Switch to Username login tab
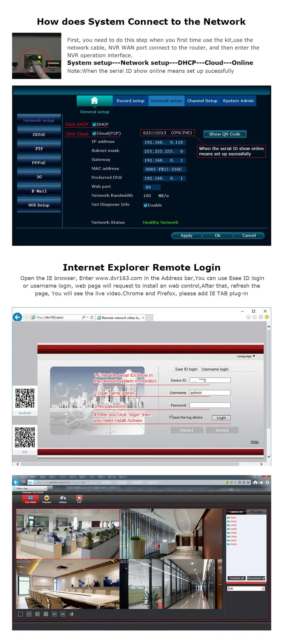This screenshot has width=283, height=644. coord(215,369)
